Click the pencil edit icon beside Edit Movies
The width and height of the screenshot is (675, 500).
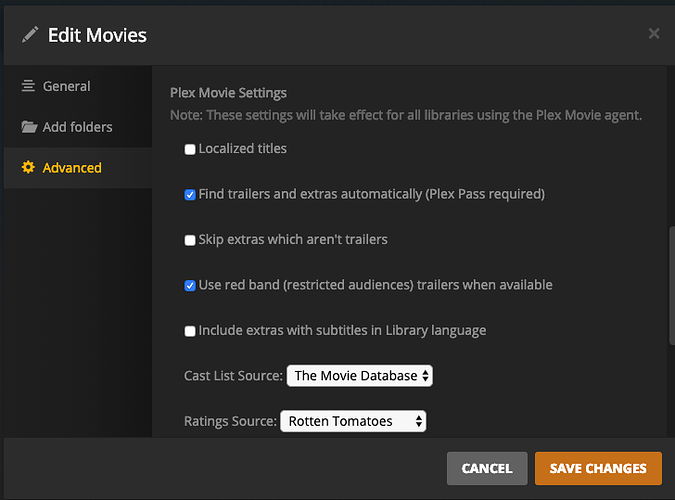tap(30, 35)
